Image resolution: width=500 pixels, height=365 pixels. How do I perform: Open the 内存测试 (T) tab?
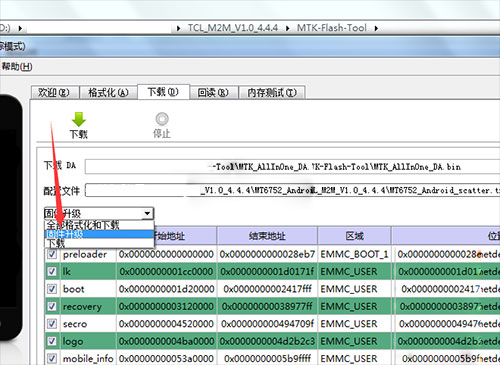tap(272, 92)
